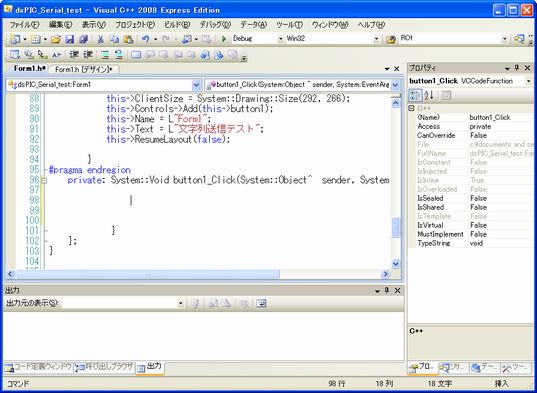
Task: Click code line 92 ResumeLayout(false)
Action: tap(168, 140)
